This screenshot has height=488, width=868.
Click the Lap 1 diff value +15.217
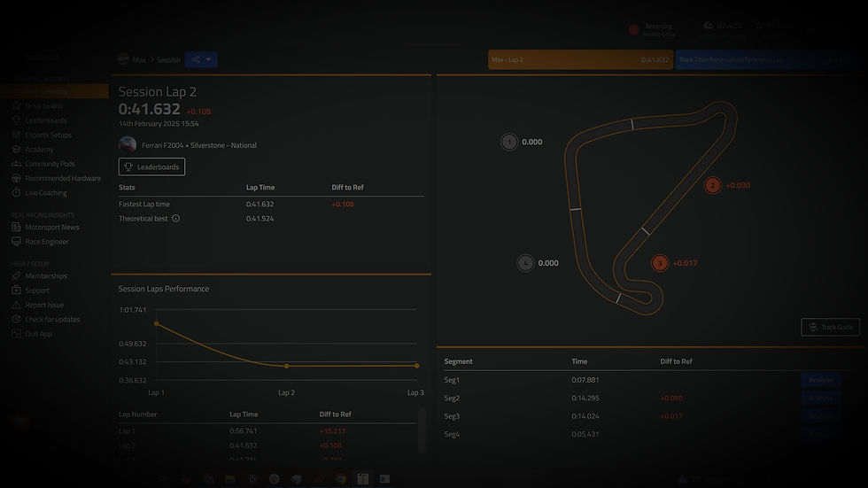332,431
